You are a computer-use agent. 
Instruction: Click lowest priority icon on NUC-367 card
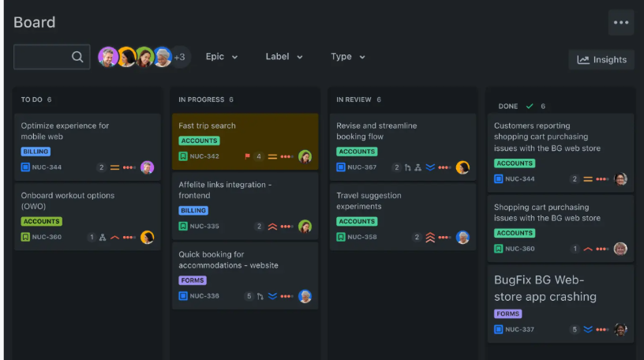(430, 167)
